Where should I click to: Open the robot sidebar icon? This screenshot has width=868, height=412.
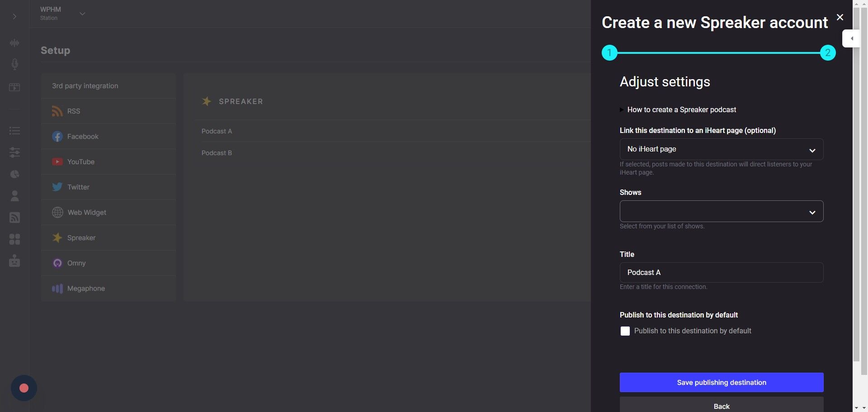click(x=14, y=261)
